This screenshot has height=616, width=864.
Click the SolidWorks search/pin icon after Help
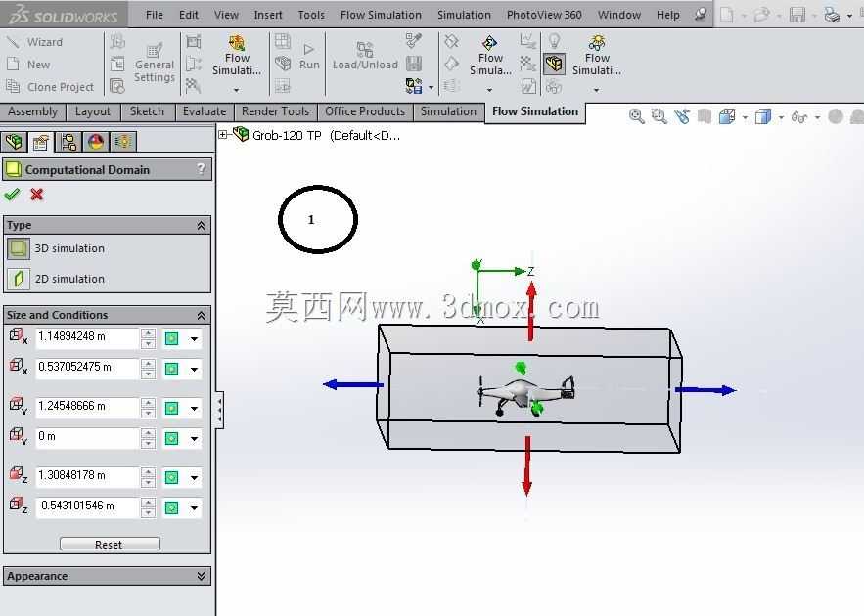pos(701,15)
